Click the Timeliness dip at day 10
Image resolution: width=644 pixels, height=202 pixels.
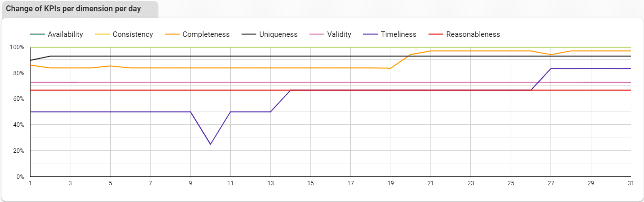[211, 144]
